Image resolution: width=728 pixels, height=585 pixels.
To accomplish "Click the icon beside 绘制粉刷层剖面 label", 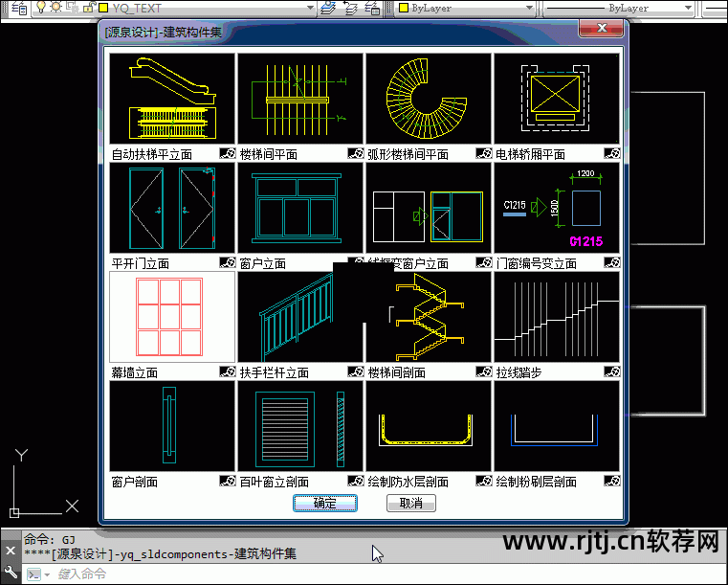I will tap(612, 481).
